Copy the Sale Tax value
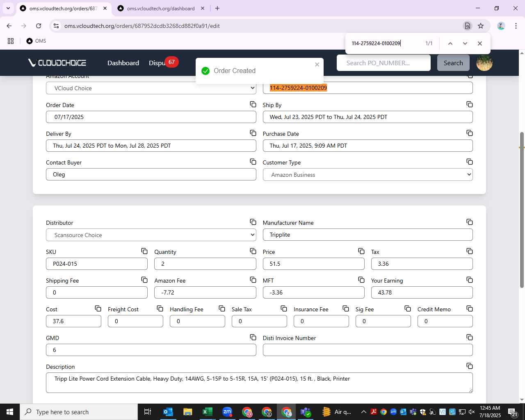Screen dimensions: 525x420 284,308
